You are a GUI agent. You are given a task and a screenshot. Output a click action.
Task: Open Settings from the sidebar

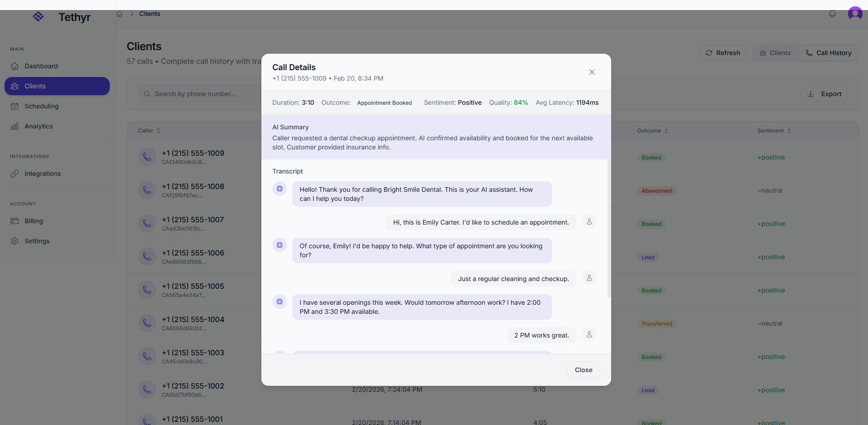click(37, 241)
